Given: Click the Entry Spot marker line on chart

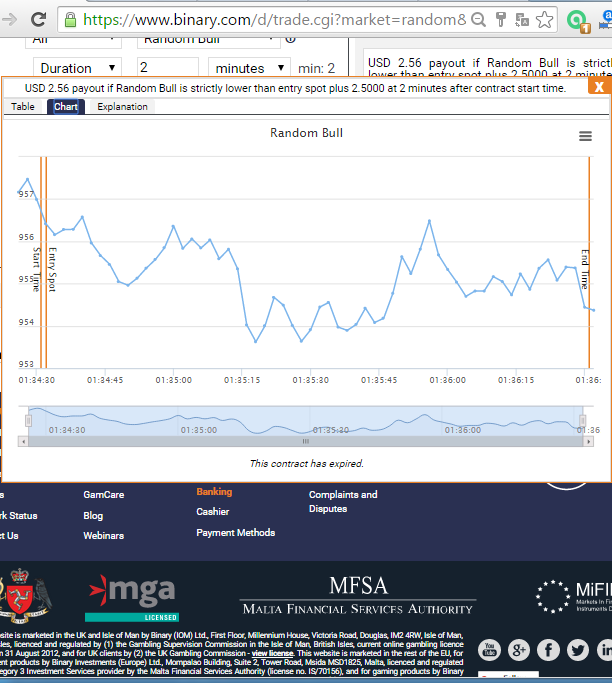Looking at the screenshot, I should point(46,263).
